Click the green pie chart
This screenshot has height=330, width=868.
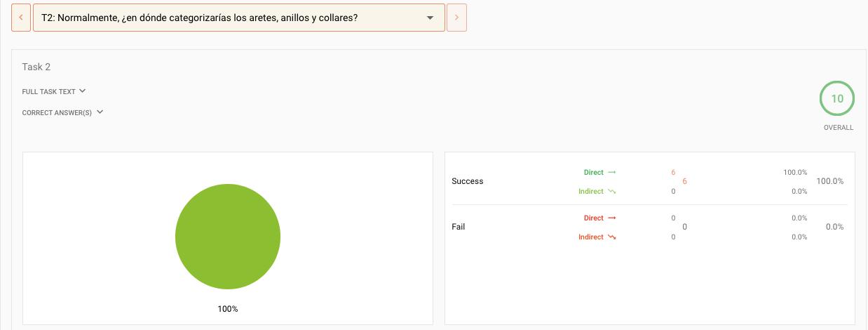point(228,237)
